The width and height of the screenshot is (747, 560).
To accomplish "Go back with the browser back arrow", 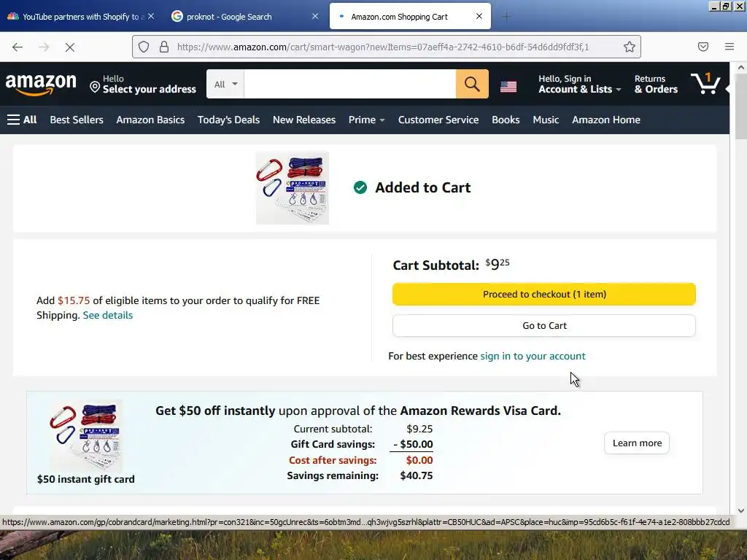I will [18, 47].
